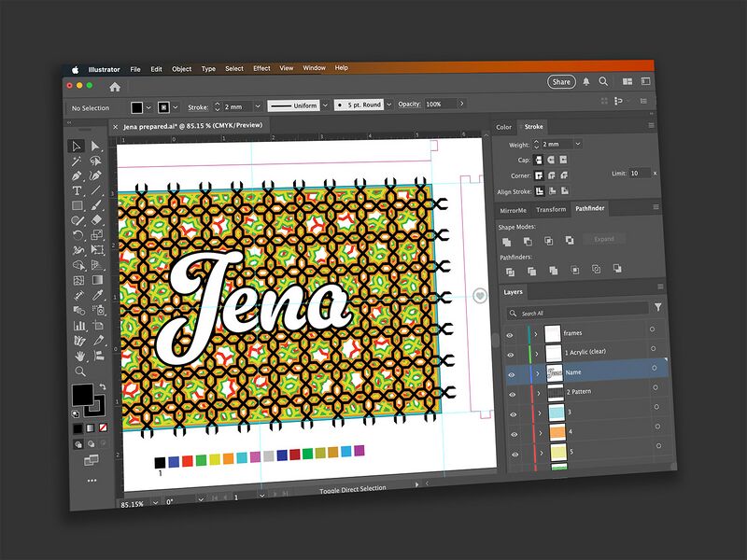Activate the Type tool
The height and width of the screenshot is (560, 747).
pyautogui.click(x=77, y=191)
